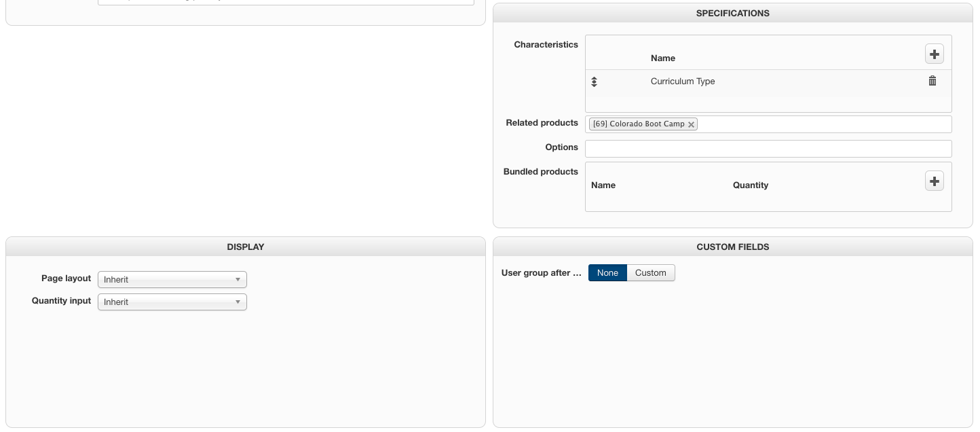Click the Bundled products Name column header

click(603, 185)
